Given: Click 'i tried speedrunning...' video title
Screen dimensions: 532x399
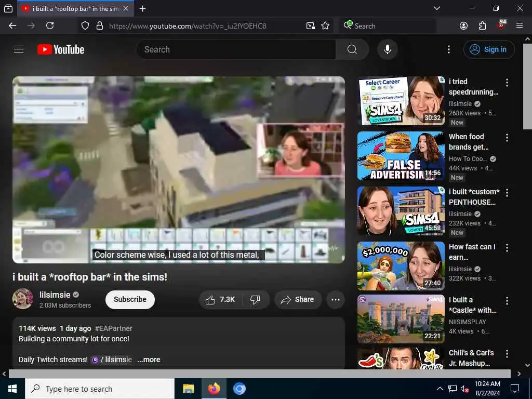Looking at the screenshot, I should pyautogui.click(x=473, y=87).
